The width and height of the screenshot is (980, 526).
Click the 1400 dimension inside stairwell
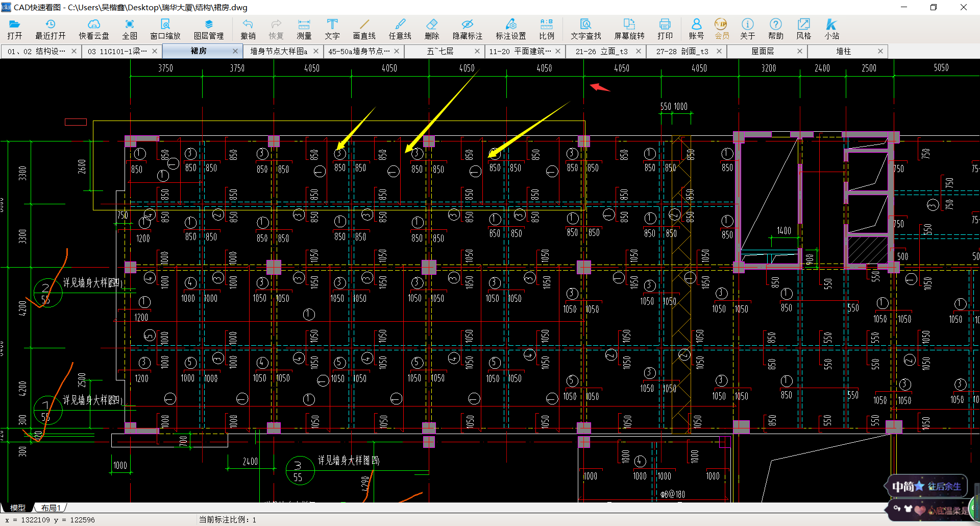tap(784, 231)
